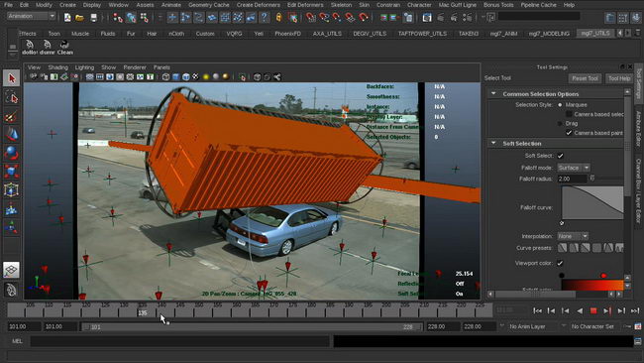Open the Skeleton menu

(341, 5)
